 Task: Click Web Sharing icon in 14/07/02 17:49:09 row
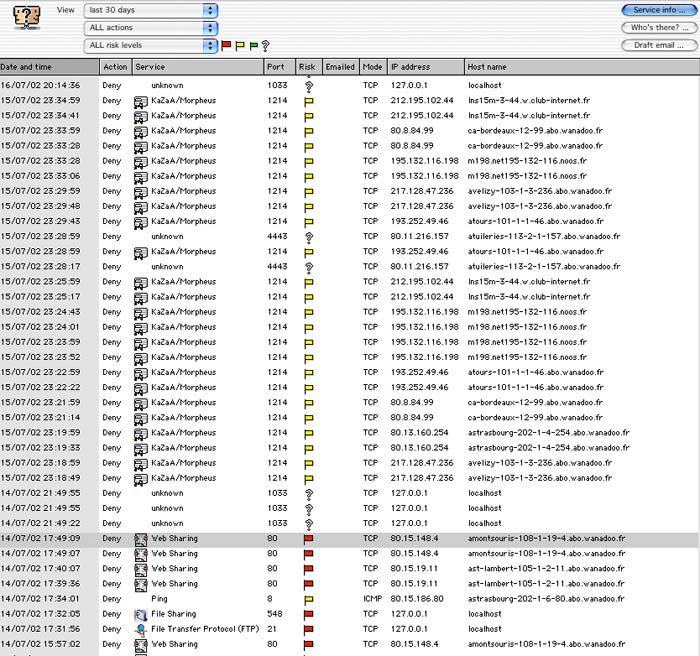pyautogui.click(x=141, y=539)
